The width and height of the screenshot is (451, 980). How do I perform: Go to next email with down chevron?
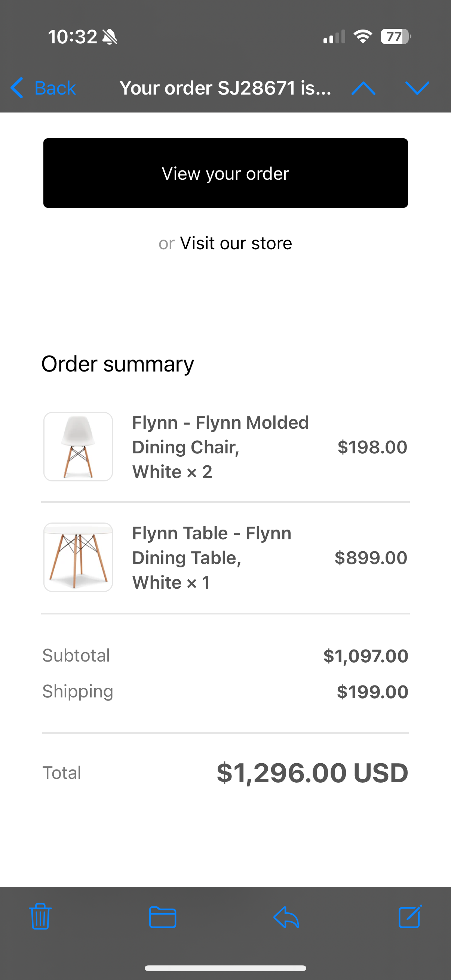pos(417,88)
